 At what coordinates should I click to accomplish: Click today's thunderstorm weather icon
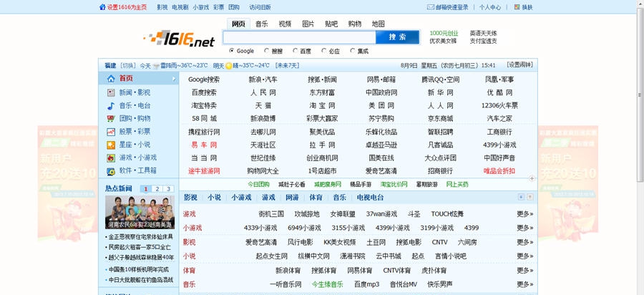156,66
